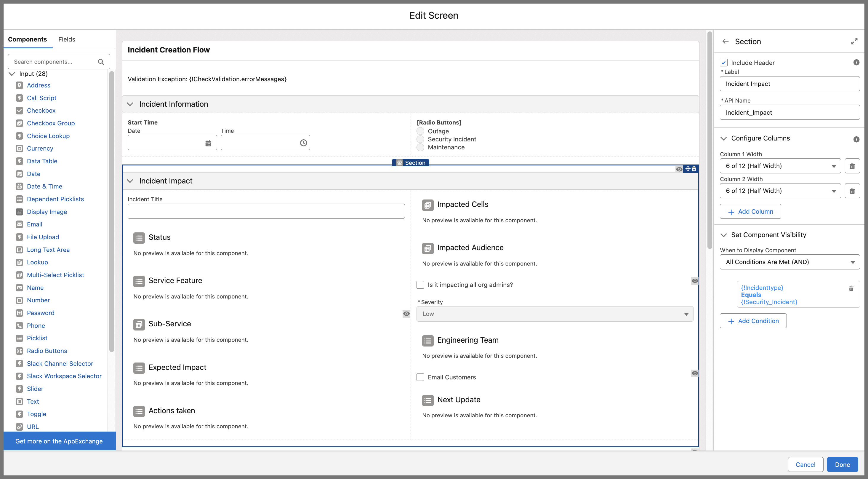Viewport: 868px width, 479px height.
Task: Click the File Upload component icon
Action: [x=19, y=237]
